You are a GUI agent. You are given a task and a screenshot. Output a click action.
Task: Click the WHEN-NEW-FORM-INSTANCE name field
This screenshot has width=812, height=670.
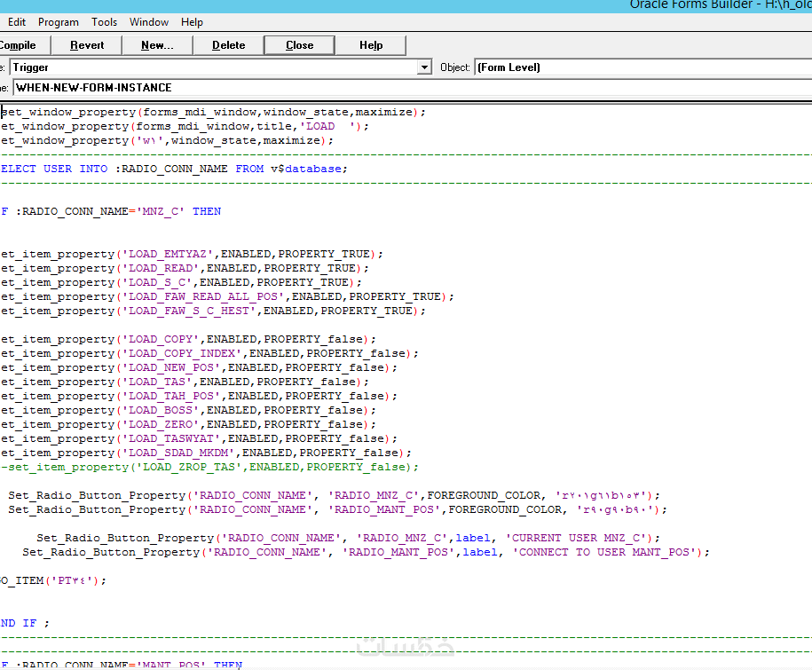pos(413,88)
